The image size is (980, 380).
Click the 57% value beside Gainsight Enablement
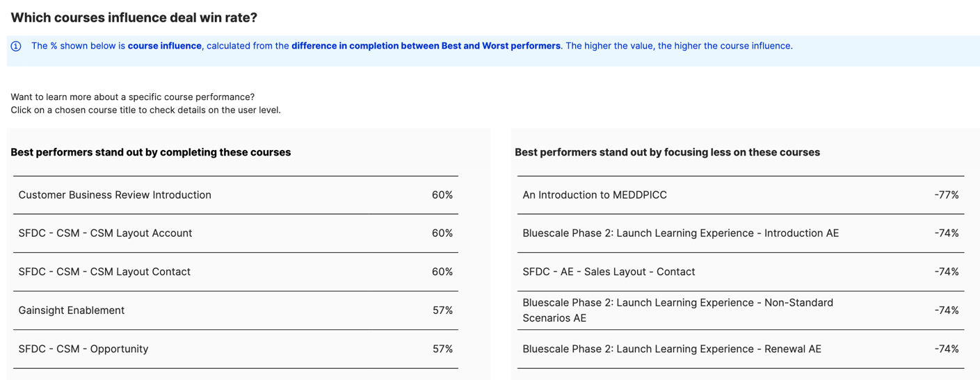(x=442, y=311)
